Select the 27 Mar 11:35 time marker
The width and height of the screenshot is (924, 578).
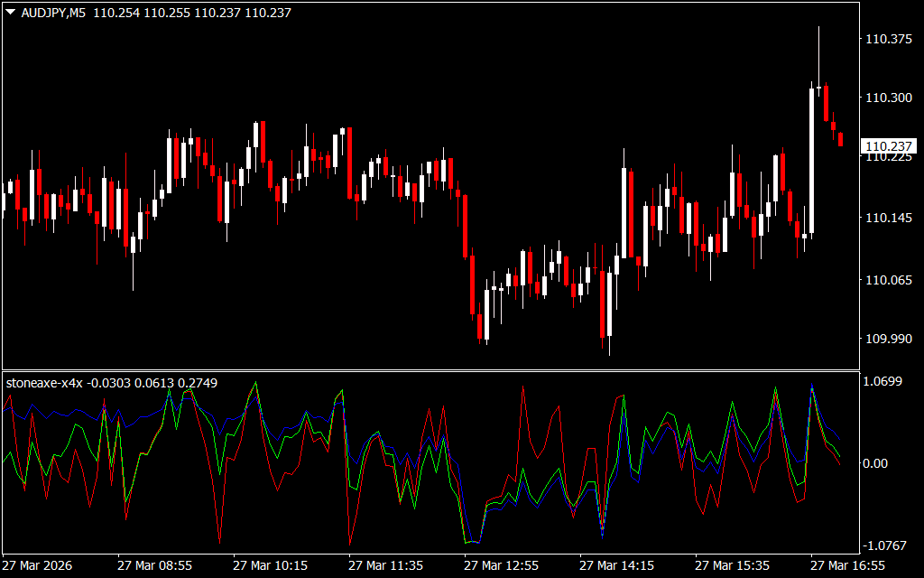pos(385,565)
